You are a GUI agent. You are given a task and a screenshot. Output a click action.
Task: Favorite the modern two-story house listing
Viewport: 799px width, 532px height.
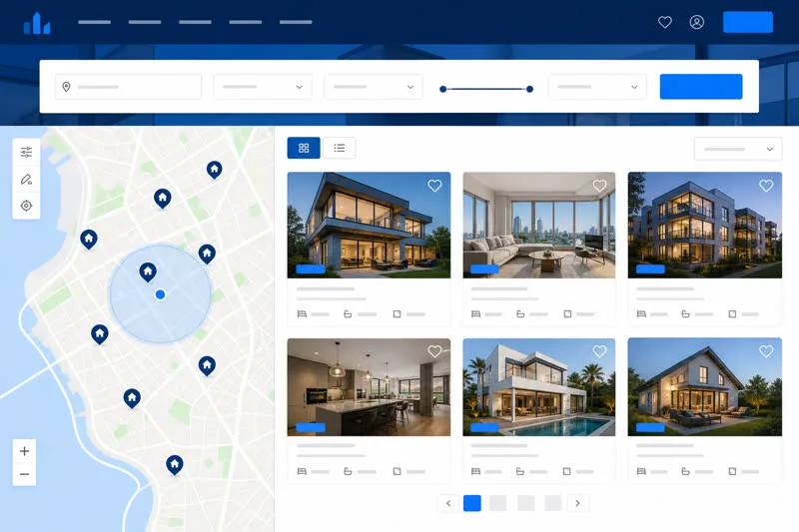tap(434, 186)
